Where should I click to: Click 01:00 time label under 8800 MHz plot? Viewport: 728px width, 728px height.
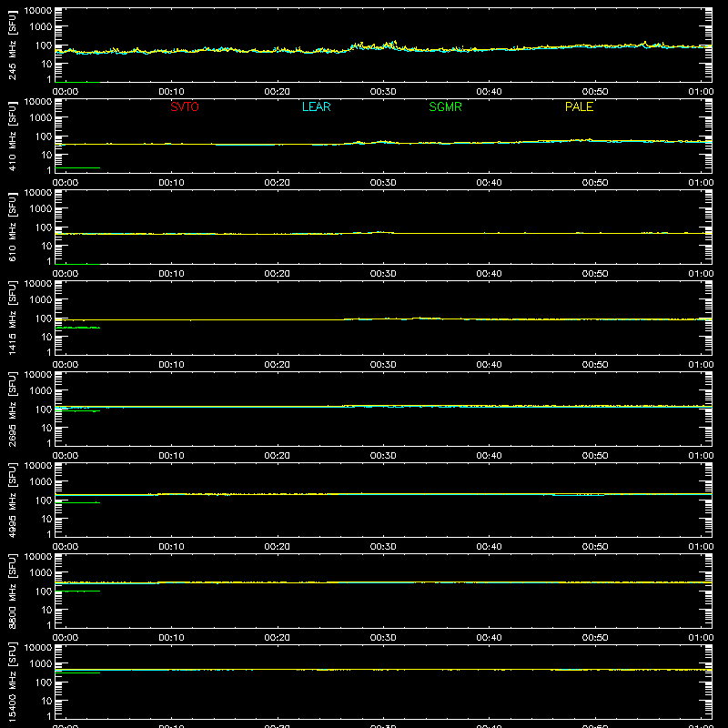point(701,638)
